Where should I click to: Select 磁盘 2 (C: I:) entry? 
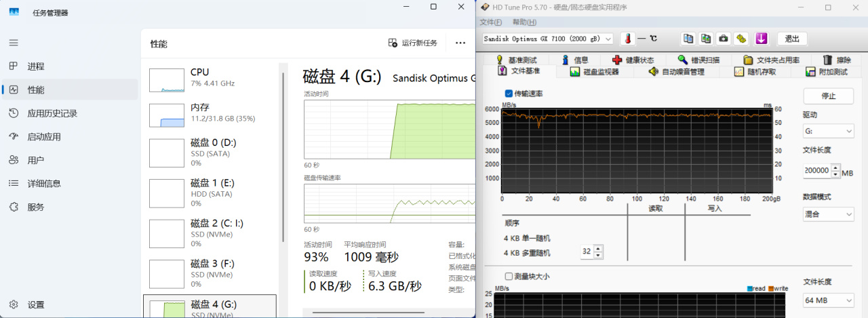pyautogui.click(x=210, y=233)
